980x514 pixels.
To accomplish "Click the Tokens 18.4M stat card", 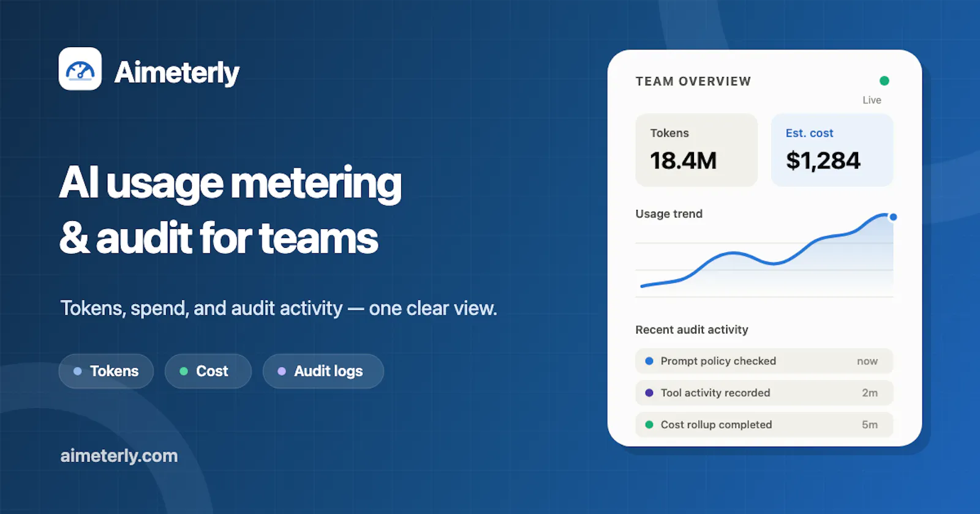I will (697, 150).
